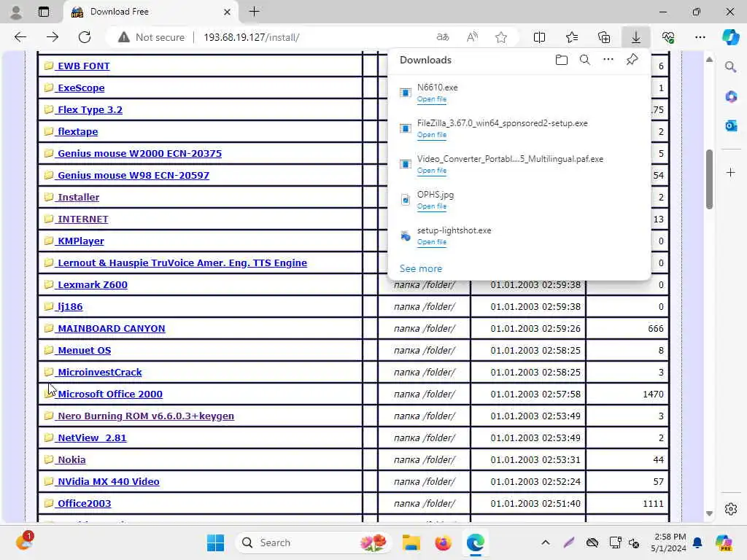This screenshot has width=747, height=560.
Task: Open the lj186 folder
Action: [69, 307]
